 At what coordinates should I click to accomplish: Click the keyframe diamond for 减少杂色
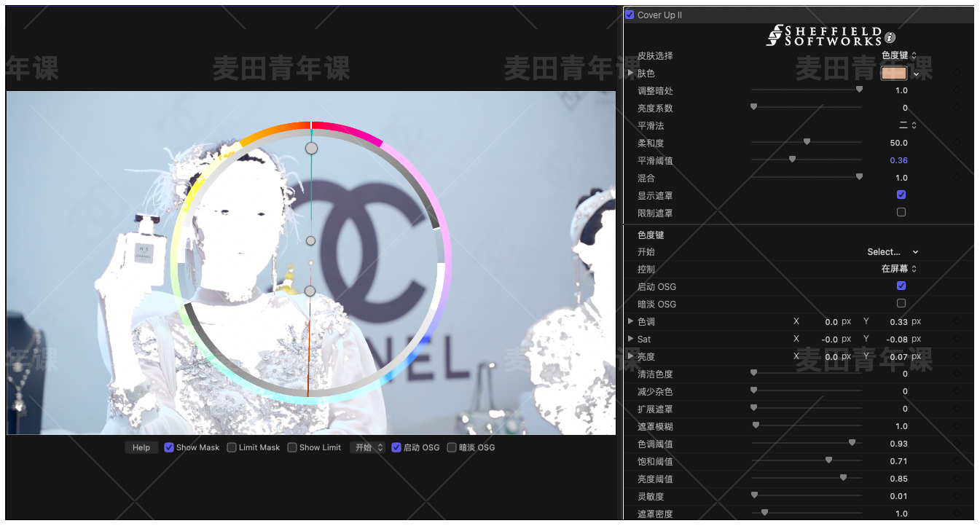coord(957,391)
